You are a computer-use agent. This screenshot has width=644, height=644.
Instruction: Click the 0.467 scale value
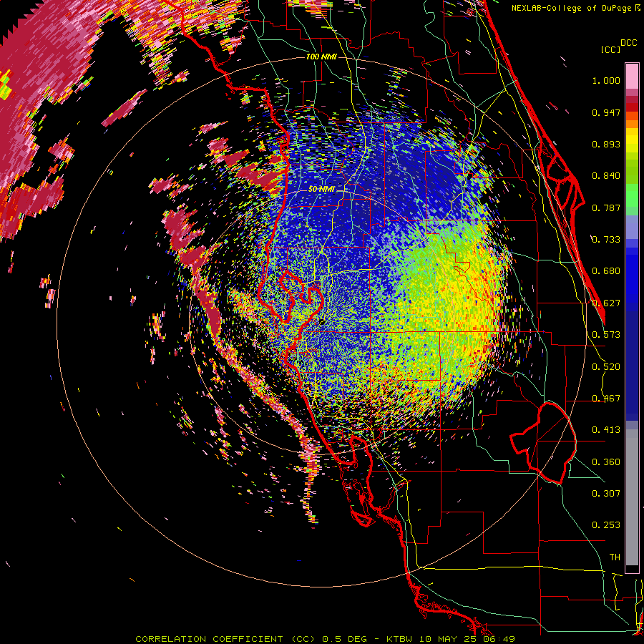click(606, 399)
